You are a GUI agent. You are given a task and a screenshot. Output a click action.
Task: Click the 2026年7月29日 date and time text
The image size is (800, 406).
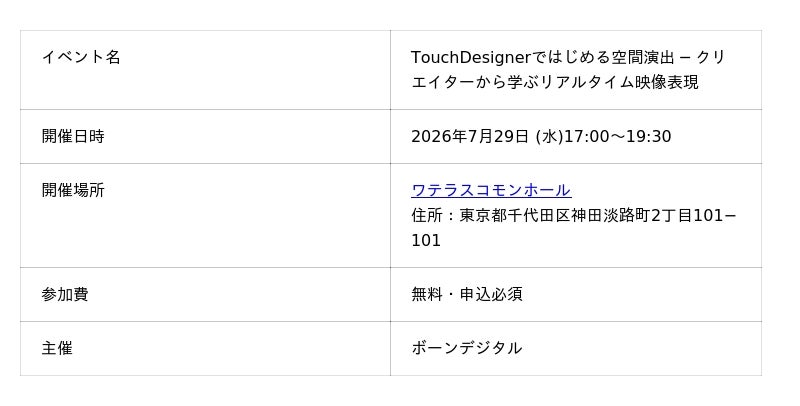541,136
